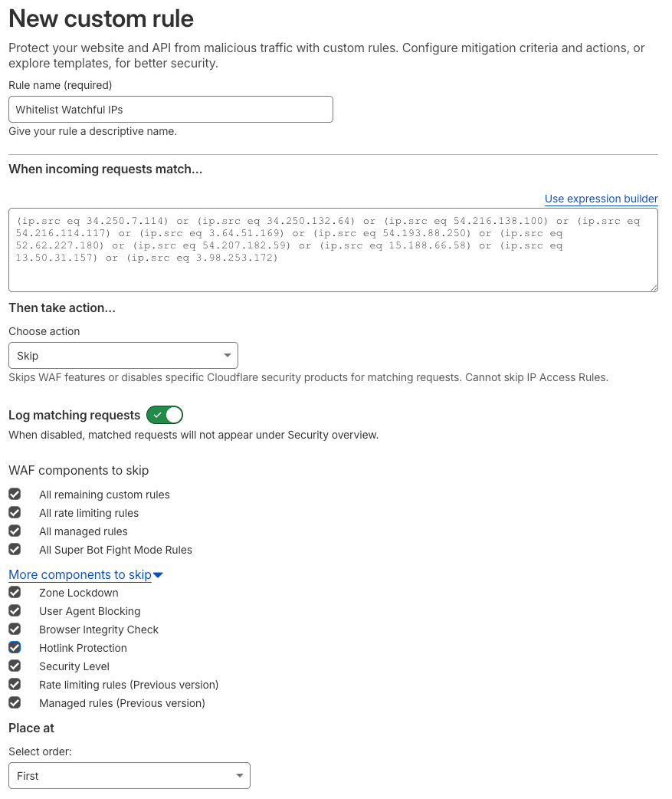Toggle the Hotlink Protection checkbox
This screenshot has height=799, width=672.
15,647
